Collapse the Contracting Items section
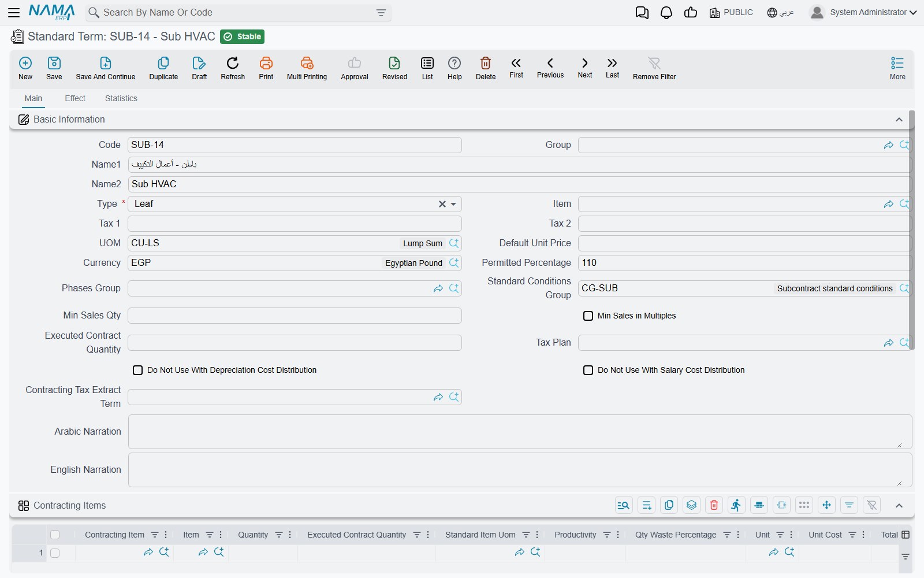Viewport: 924px width, 578px height. point(899,506)
